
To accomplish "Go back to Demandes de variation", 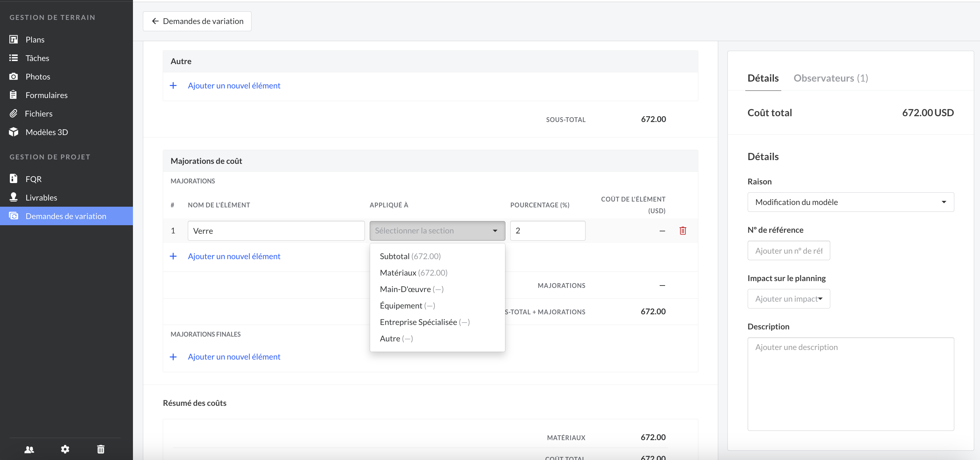I will click(x=197, y=21).
